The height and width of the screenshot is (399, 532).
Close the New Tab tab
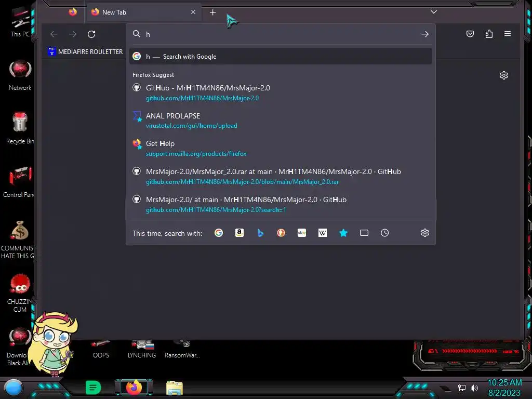193,12
